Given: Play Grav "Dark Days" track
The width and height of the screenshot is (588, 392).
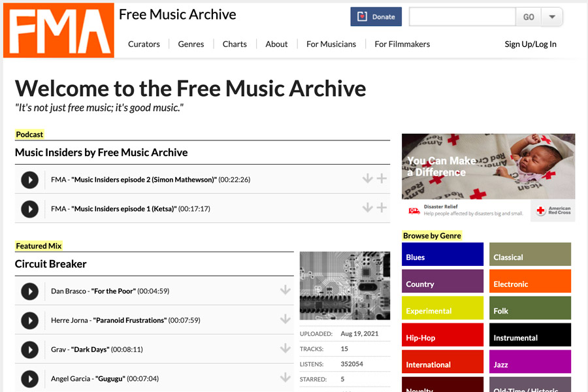Looking at the screenshot, I should [29, 350].
